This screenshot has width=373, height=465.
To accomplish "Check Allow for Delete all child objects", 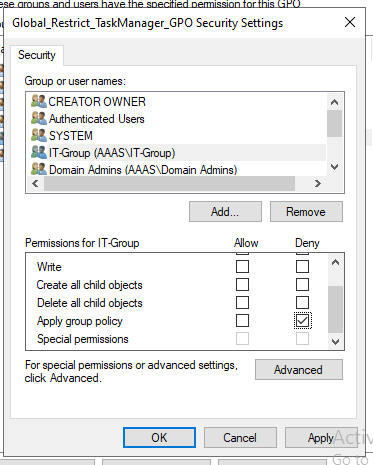I will click(x=242, y=303).
